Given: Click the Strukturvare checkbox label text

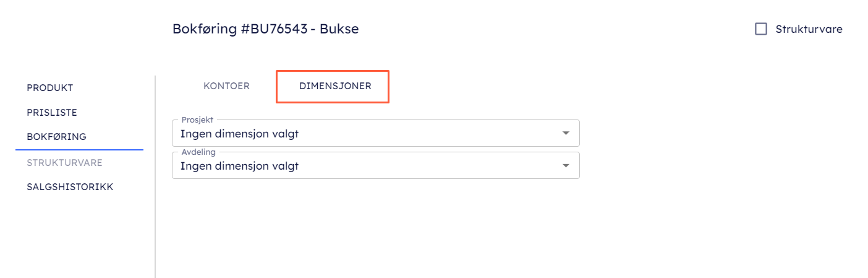Looking at the screenshot, I should pyautogui.click(x=809, y=29).
